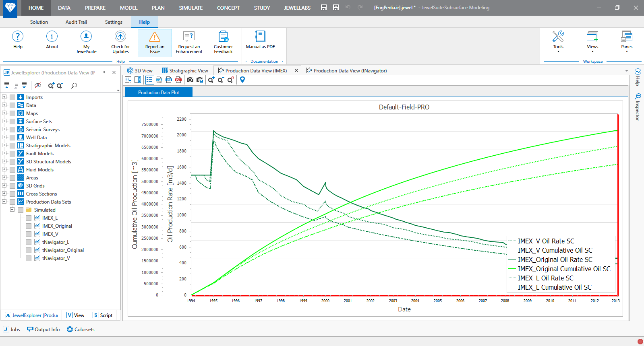Image resolution: width=644 pixels, height=346 pixels.
Task: Open Customer Feedback icon
Action: point(224,37)
